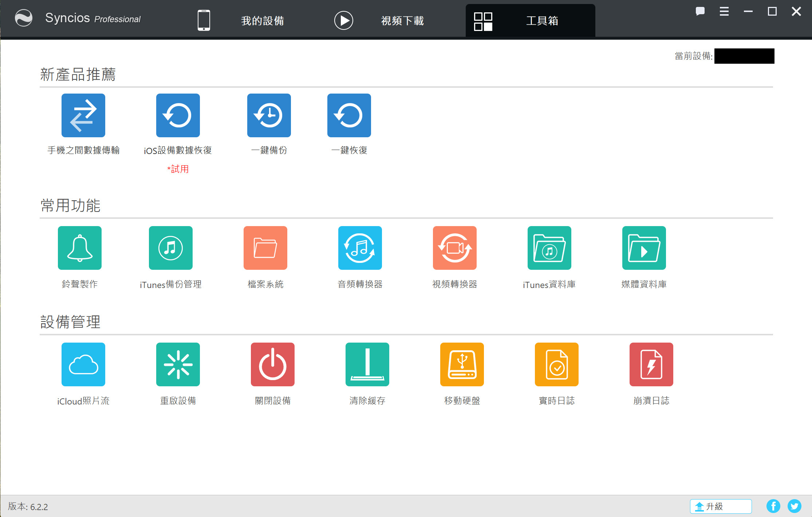Open the iTunes資料庫 library icon
The image size is (812, 517).
tap(549, 248)
